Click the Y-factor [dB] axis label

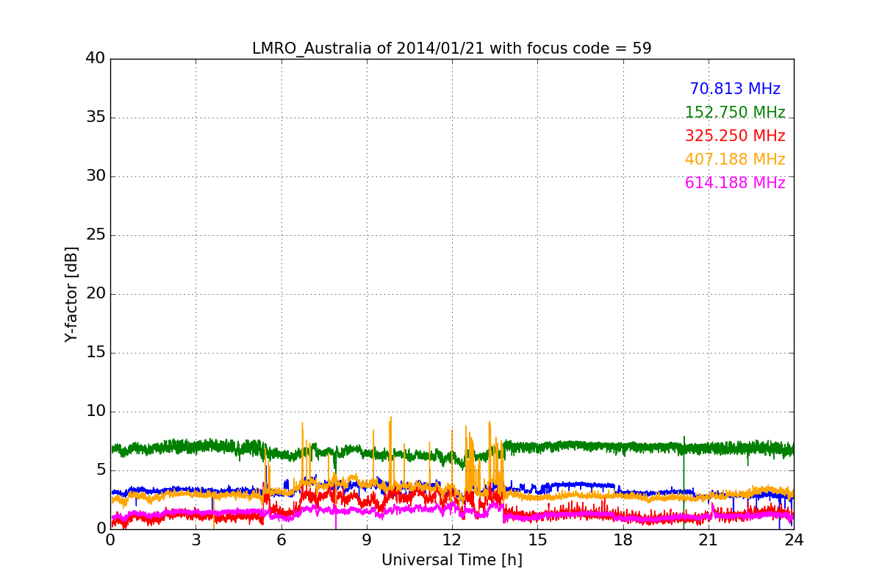(71, 294)
